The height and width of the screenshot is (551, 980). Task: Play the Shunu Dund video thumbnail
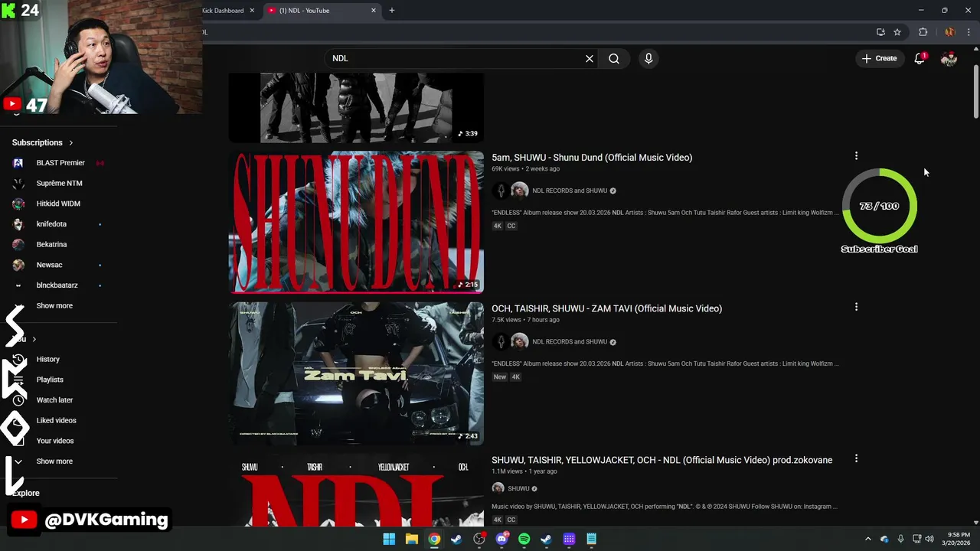coord(356,222)
